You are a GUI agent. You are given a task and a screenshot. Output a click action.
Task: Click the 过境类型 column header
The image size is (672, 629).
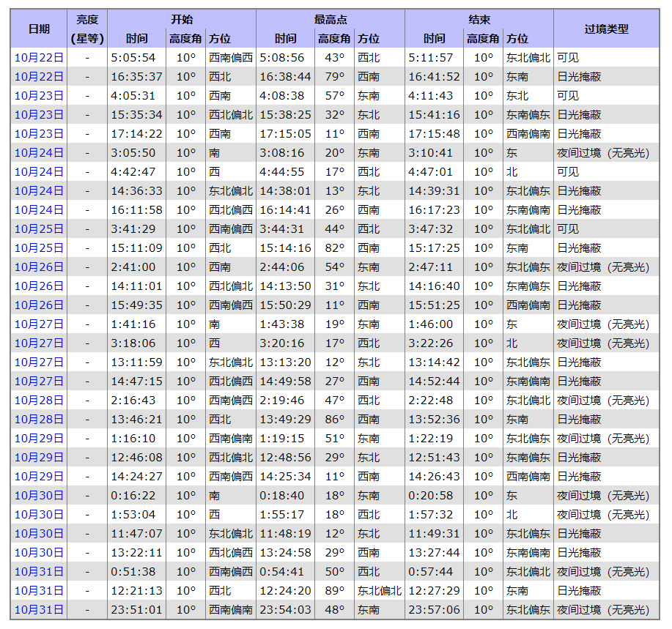click(x=606, y=29)
